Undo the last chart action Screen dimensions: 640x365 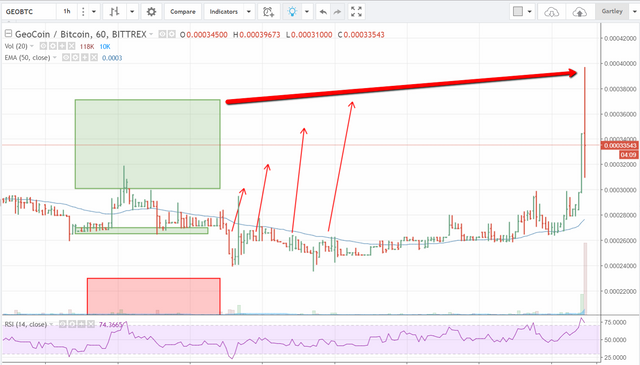323,12
